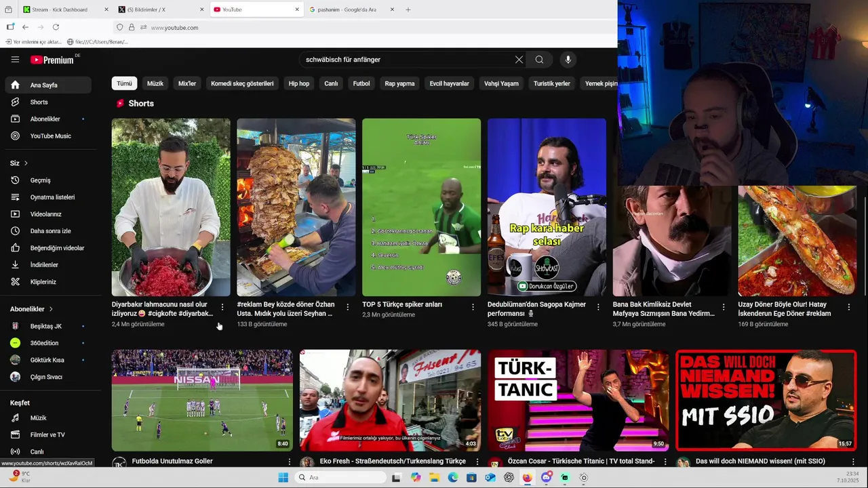Screen dimensions: 868x488
Task: Expand the Siz section chevron
Action: 26,163
